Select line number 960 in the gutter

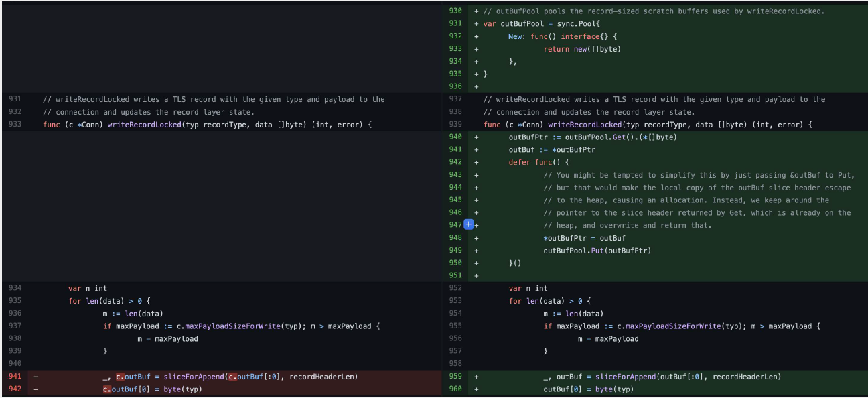point(455,389)
